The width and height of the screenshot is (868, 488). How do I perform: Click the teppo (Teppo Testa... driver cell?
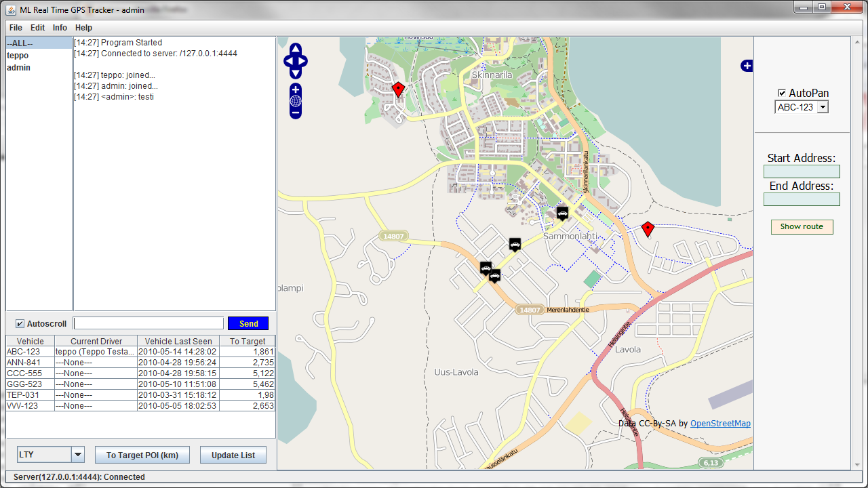(x=96, y=352)
